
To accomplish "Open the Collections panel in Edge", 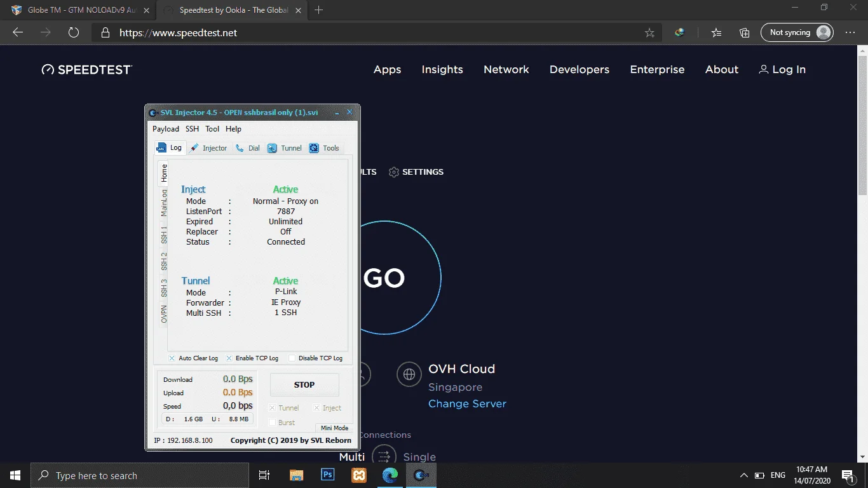I will pyautogui.click(x=745, y=32).
